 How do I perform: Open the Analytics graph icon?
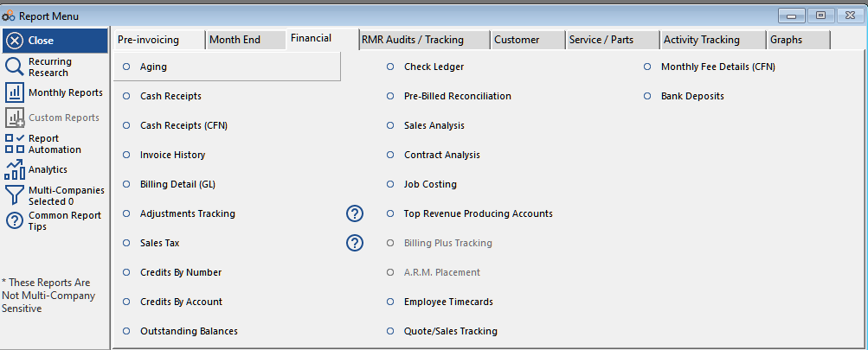point(15,169)
